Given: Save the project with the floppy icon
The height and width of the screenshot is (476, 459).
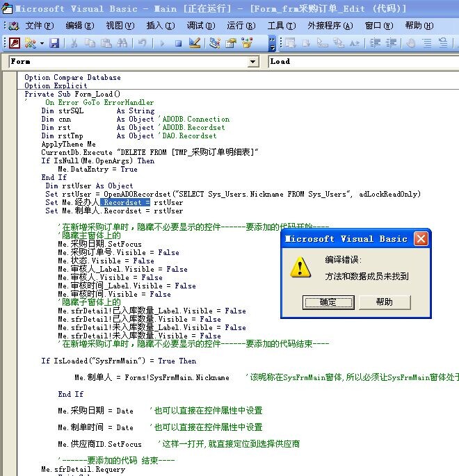Looking at the screenshot, I should (54, 43).
